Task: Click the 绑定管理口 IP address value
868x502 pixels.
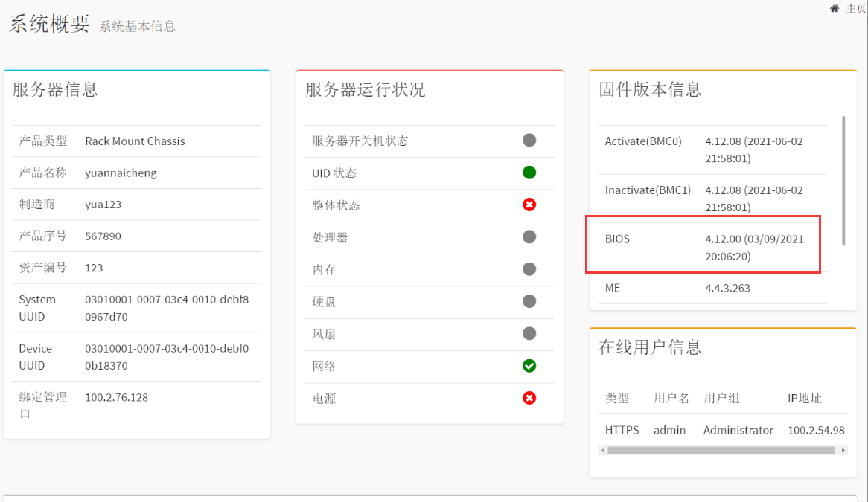Action: [x=117, y=397]
